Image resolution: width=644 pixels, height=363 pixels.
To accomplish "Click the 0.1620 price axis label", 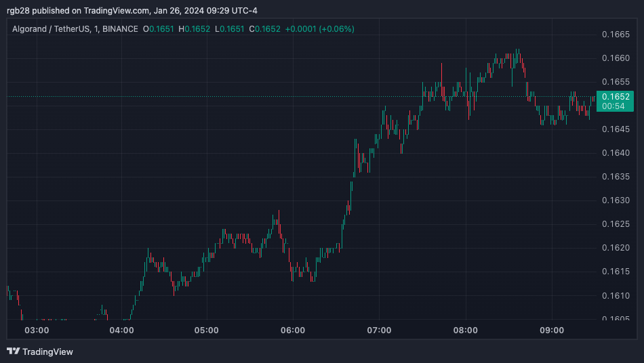I will (616, 248).
